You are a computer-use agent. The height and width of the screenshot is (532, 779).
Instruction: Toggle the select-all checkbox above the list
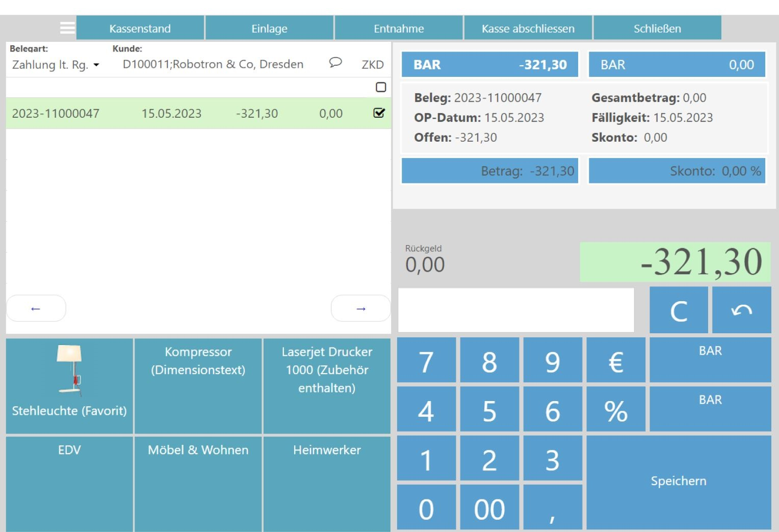[x=380, y=87]
